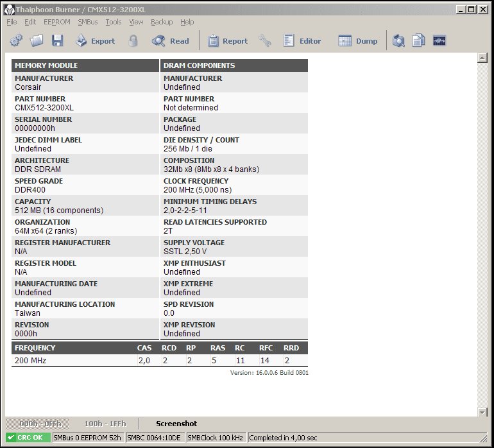Open the Editor from the toolbar

click(302, 40)
